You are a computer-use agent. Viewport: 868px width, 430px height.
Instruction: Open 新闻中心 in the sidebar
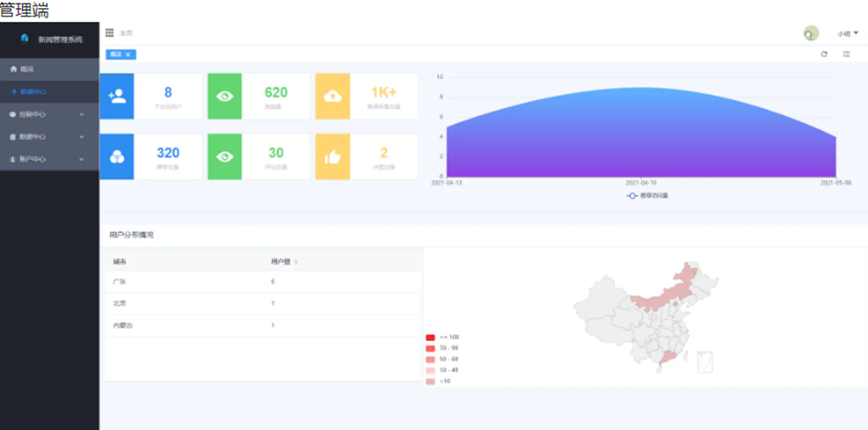click(50, 92)
